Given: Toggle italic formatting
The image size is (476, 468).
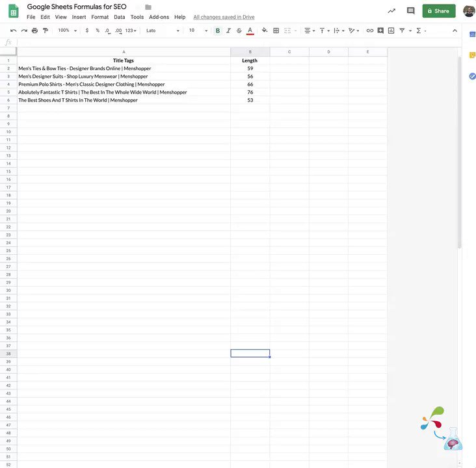Looking at the screenshot, I should (229, 31).
